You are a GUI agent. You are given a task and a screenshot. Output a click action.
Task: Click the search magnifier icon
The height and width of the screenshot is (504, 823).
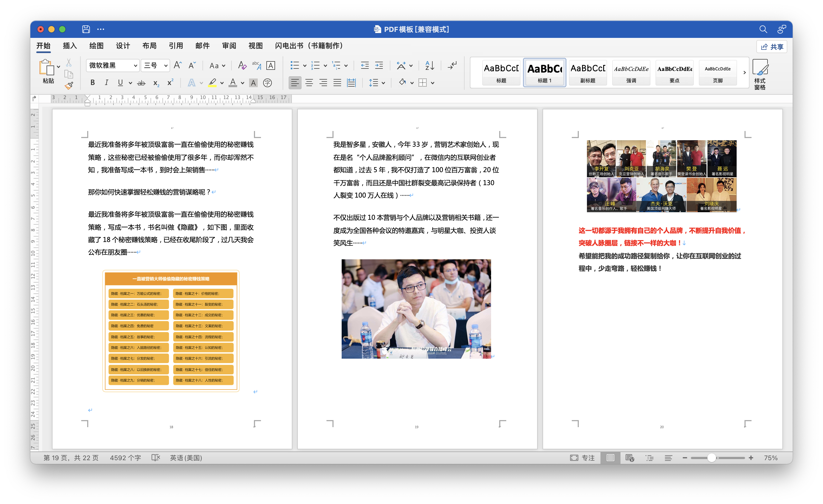tap(763, 30)
